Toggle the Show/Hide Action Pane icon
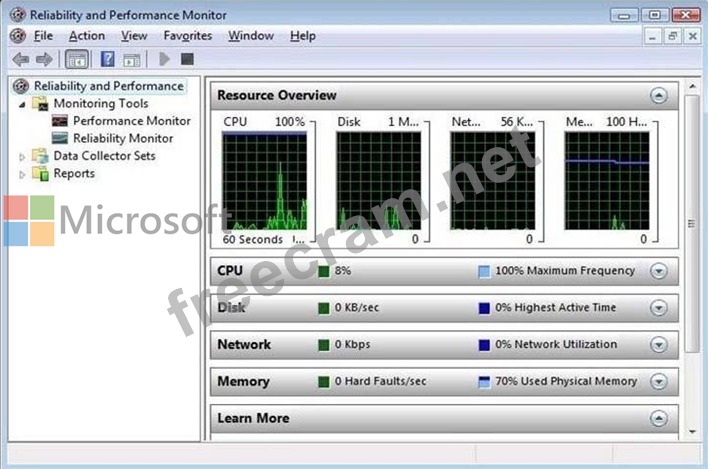 tap(132, 60)
